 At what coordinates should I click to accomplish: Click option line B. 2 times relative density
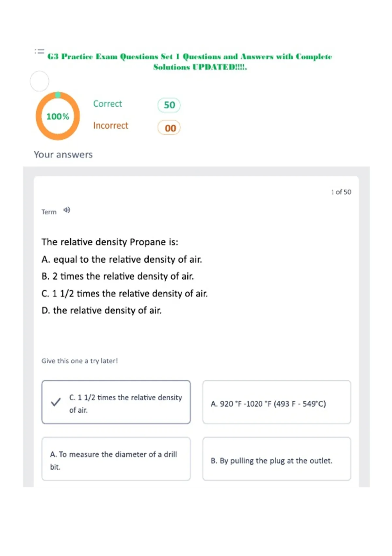tap(118, 276)
